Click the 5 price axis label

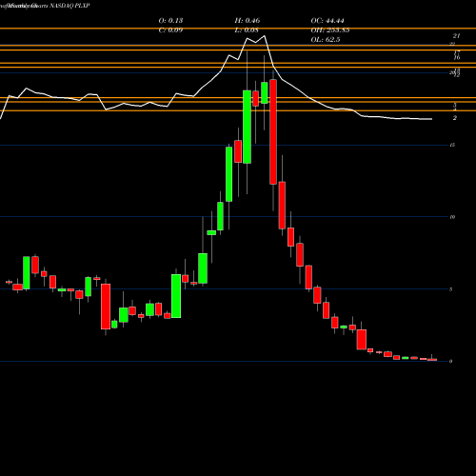451,289
